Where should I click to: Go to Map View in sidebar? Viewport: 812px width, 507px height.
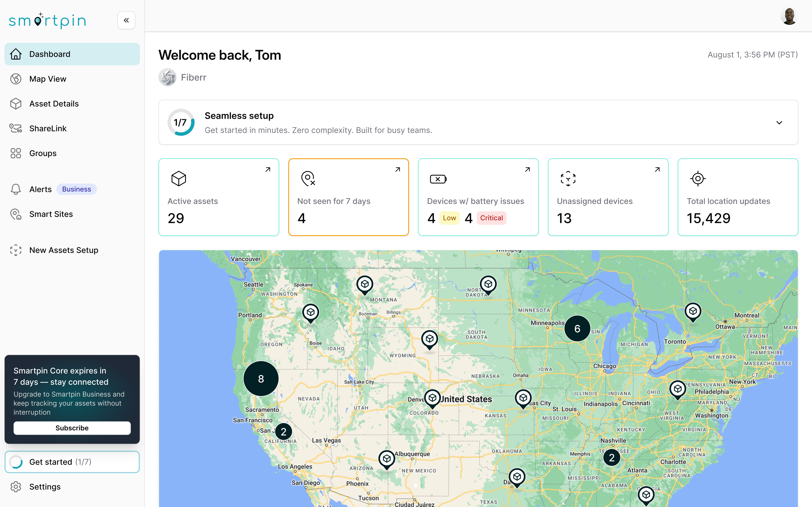[48, 79]
